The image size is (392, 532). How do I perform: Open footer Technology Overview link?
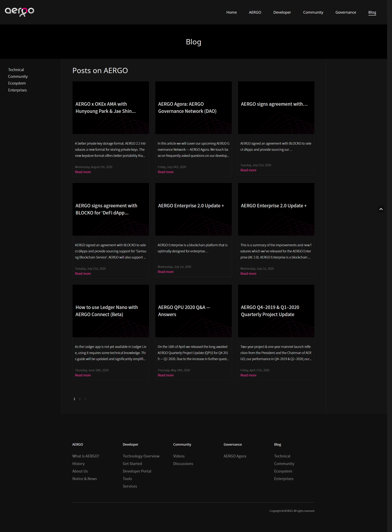tap(141, 456)
